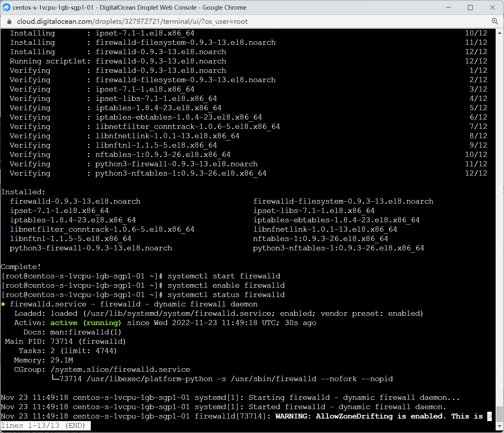Click the DigitalOcean favicon in the title bar

coord(6,7)
